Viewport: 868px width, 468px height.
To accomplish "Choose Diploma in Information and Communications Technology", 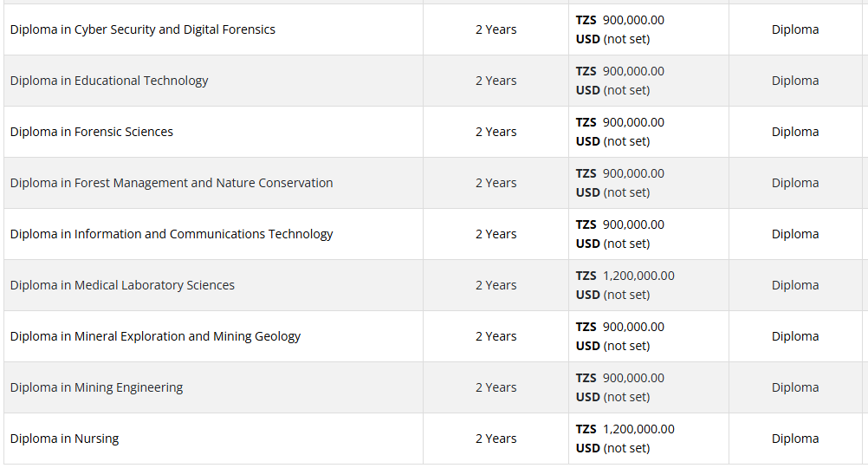I will click(x=172, y=234).
